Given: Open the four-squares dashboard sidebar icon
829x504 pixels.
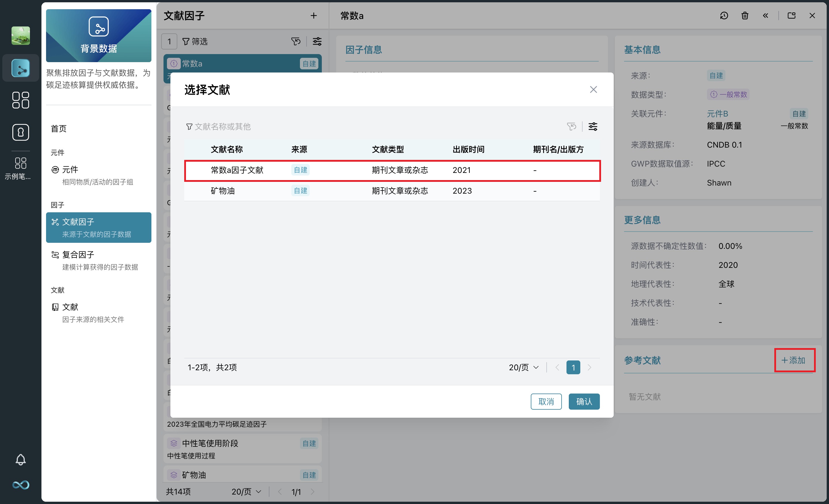Looking at the screenshot, I should [x=20, y=100].
